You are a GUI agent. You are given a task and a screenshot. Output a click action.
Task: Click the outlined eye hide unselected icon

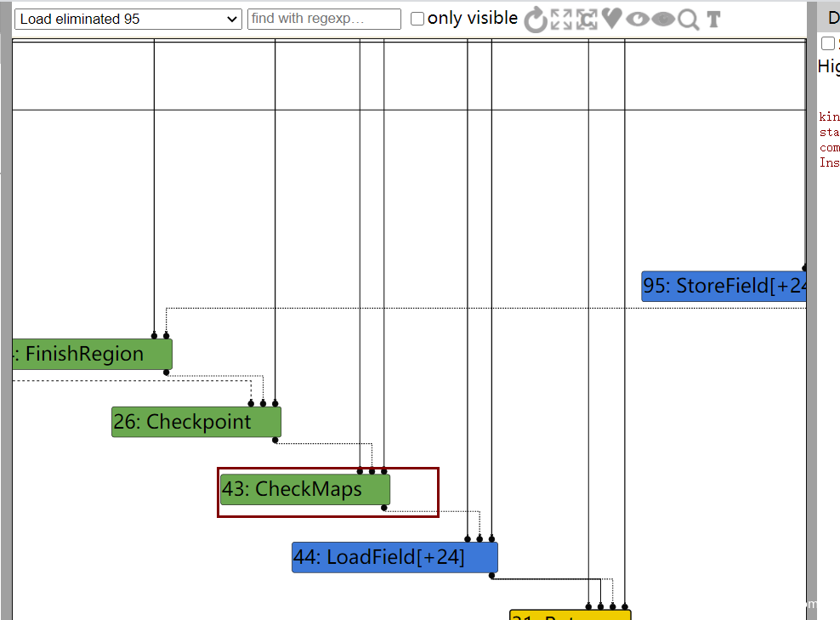(x=638, y=20)
